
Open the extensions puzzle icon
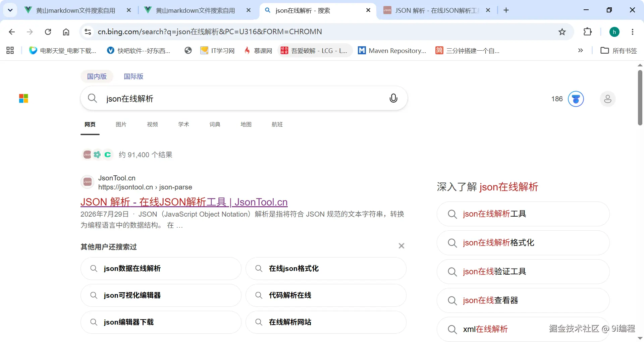tap(588, 32)
